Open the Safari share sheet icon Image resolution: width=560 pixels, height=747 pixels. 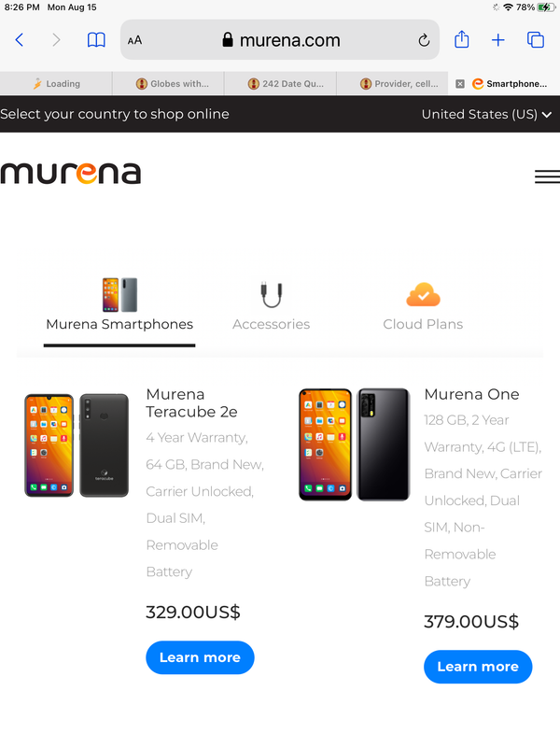point(461,39)
